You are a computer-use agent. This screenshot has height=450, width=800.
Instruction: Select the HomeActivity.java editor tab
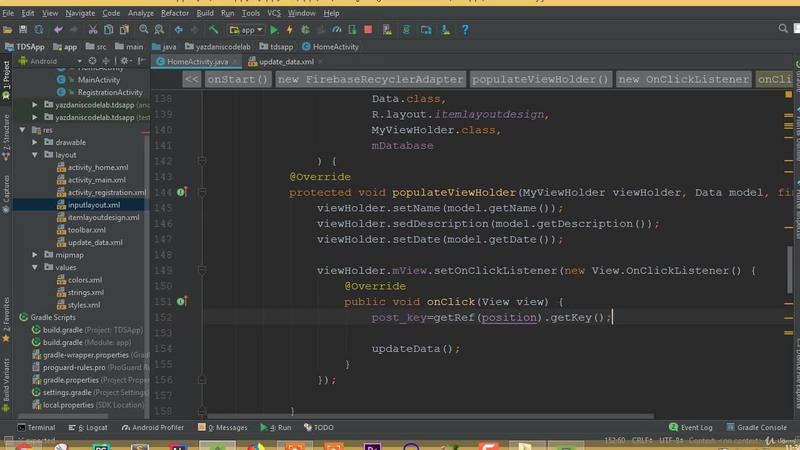(197, 62)
